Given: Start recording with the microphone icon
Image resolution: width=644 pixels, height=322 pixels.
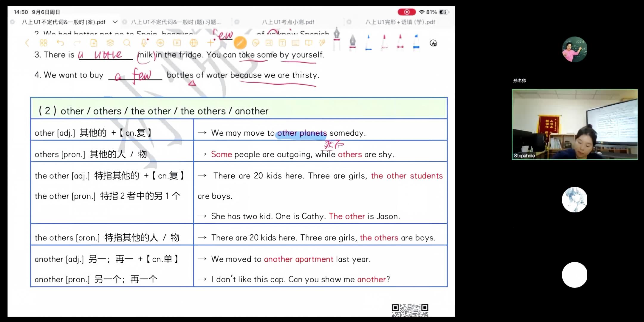Looking at the screenshot, I should [x=144, y=43].
